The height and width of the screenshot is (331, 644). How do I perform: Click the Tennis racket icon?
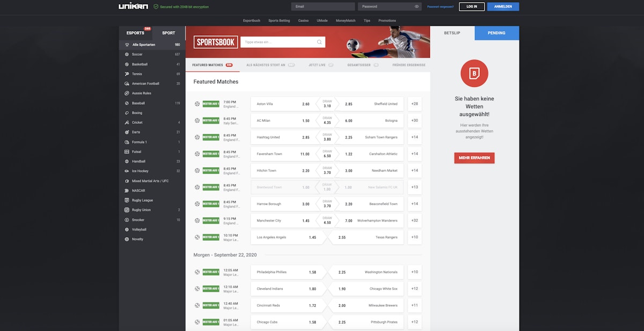[127, 74]
